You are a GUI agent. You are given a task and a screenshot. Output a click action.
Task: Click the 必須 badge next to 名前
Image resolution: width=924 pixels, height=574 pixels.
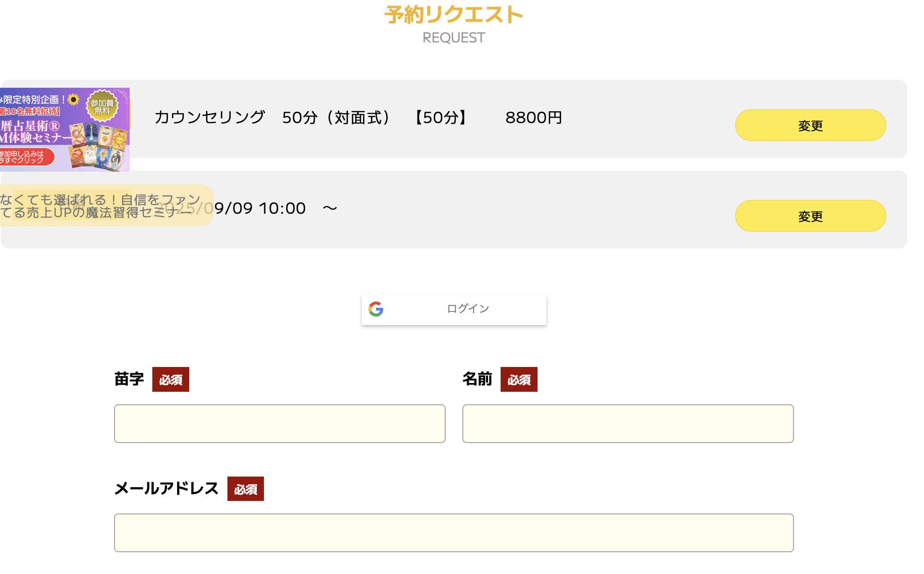[519, 380]
